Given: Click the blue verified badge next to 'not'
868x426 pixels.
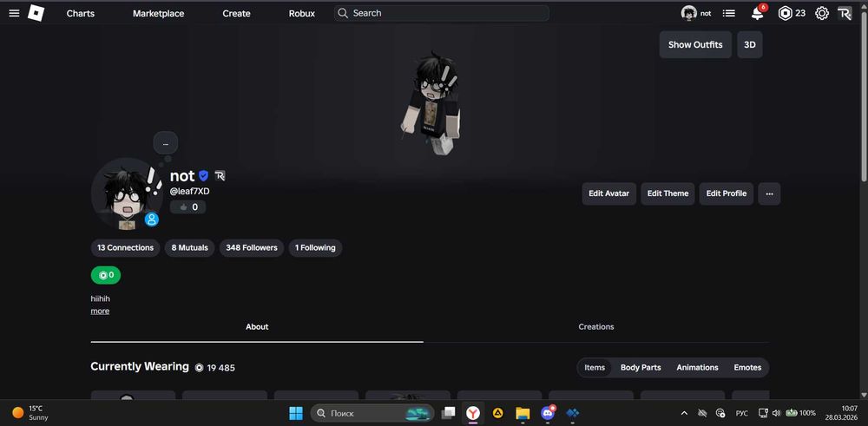Looking at the screenshot, I should tap(203, 176).
